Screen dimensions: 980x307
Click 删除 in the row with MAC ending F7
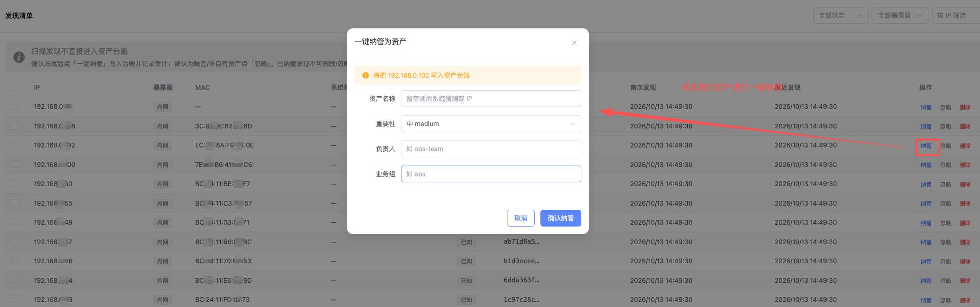point(965,184)
